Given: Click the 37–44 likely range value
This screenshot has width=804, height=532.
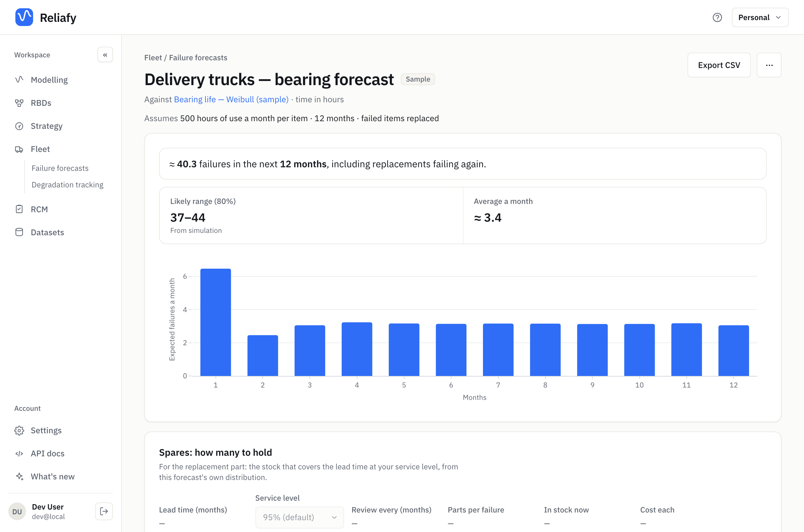Looking at the screenshot, I should tap(188, 218).
